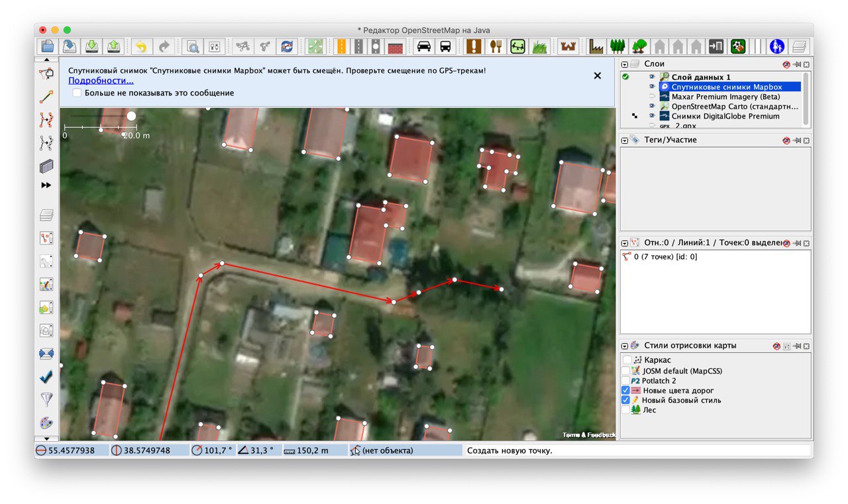Undo the last action
Viewport: 848px width, 504px height.
coord(140,46)
